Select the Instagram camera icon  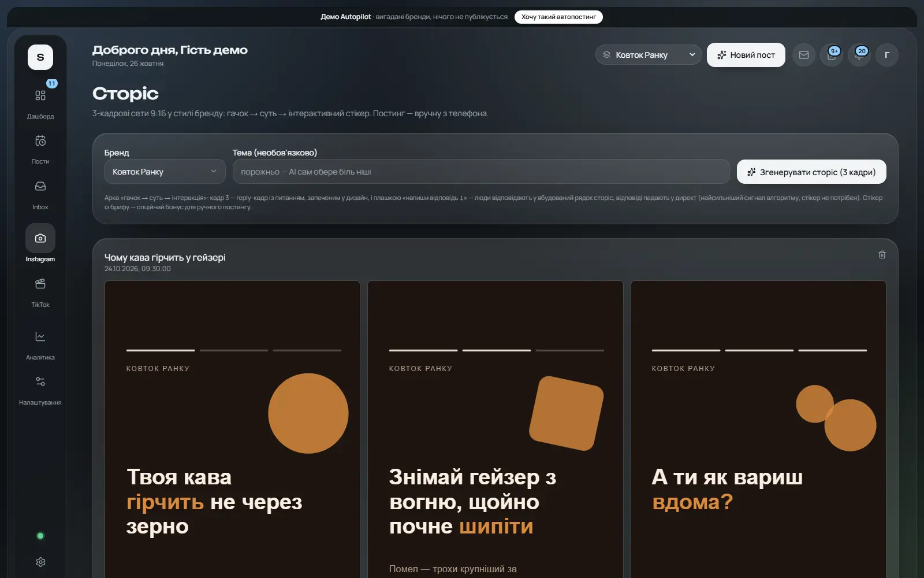click(x=40, y=238)
